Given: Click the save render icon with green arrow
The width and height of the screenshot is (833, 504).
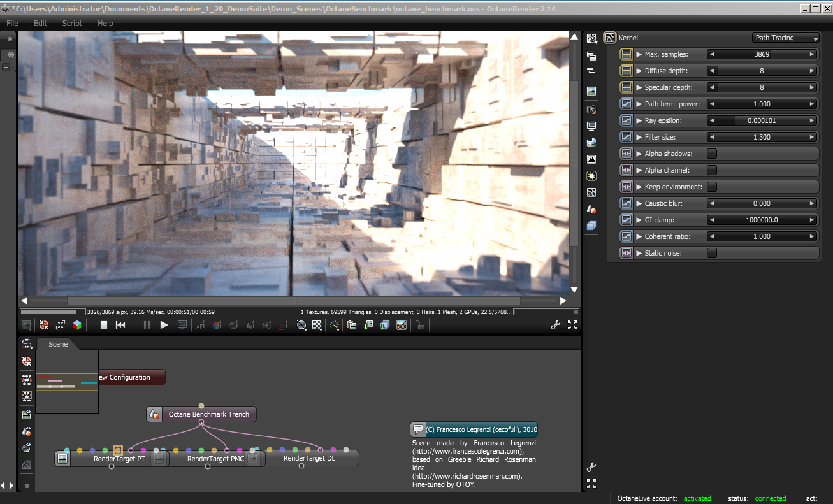Looking at the screenshot, I should pyautogui.click(x=368, y=325).
